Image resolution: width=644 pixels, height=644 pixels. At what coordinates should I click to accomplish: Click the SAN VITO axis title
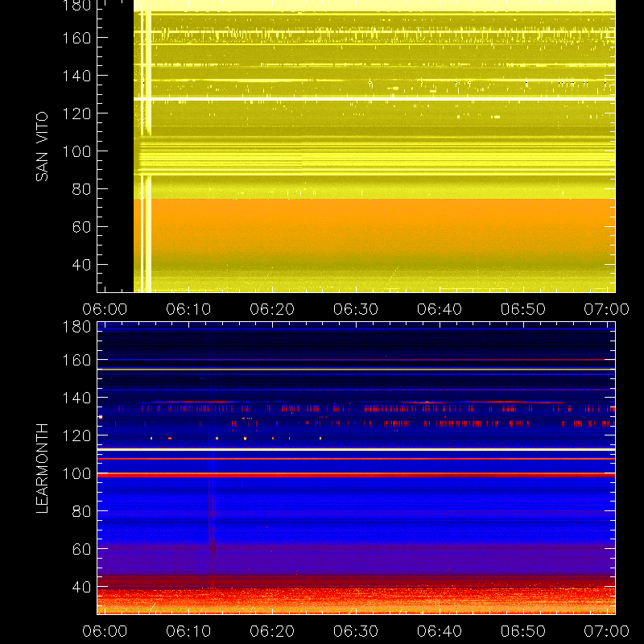coord(42,147)
